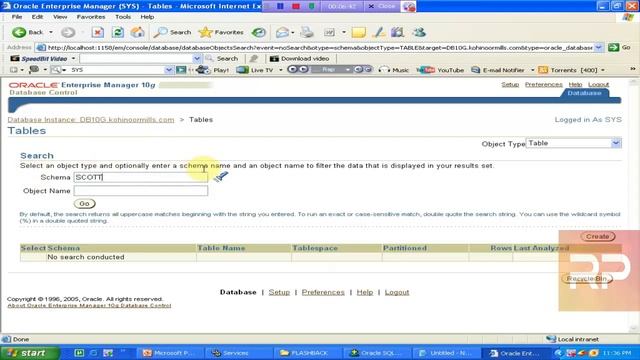Click the Torrents [400] toolbar item

click(x=568, y=70)
